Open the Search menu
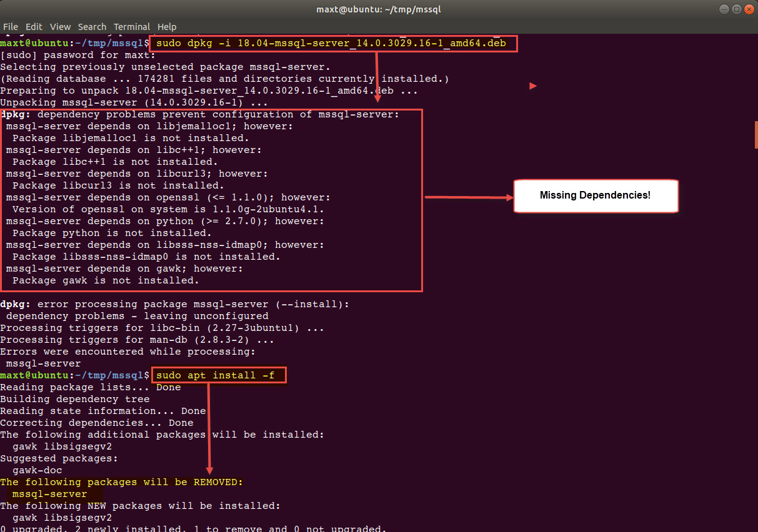The image size is (758, 532). click(92, 27)
